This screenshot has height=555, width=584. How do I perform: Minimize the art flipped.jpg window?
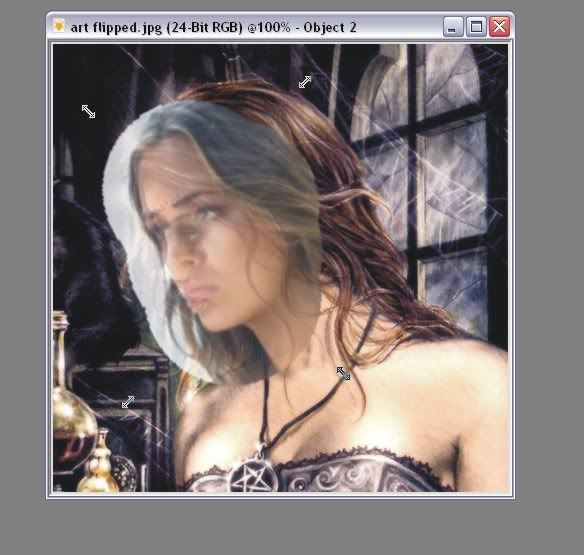453,26
